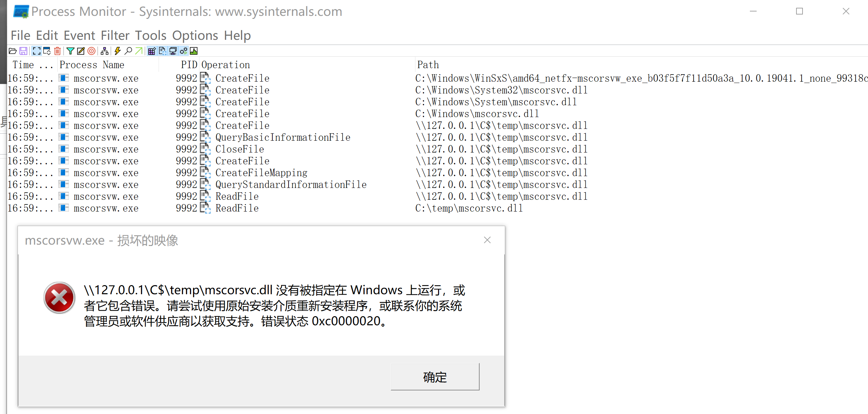The image size is (868, 414).
Task: Toggle Show Network Activity
Action: click(173, 51)
